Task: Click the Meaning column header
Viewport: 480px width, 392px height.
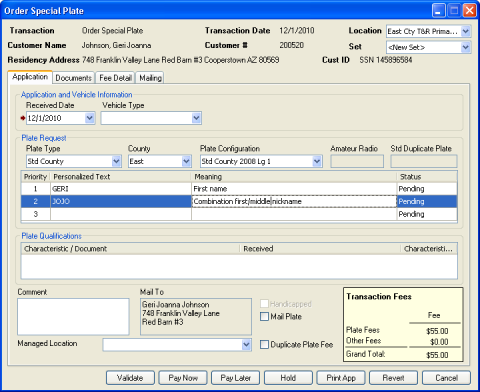Action: point(294,177)
